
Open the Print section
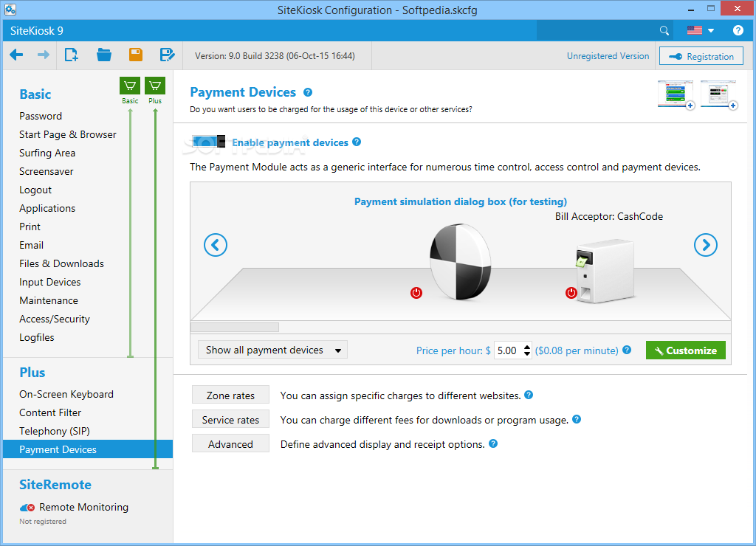coord(30,227)
